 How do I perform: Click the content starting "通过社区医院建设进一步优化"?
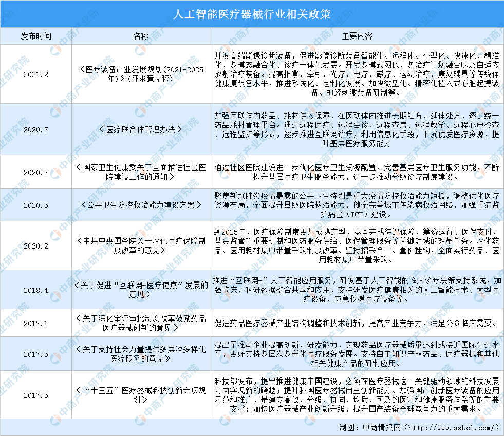click(357, 172)
